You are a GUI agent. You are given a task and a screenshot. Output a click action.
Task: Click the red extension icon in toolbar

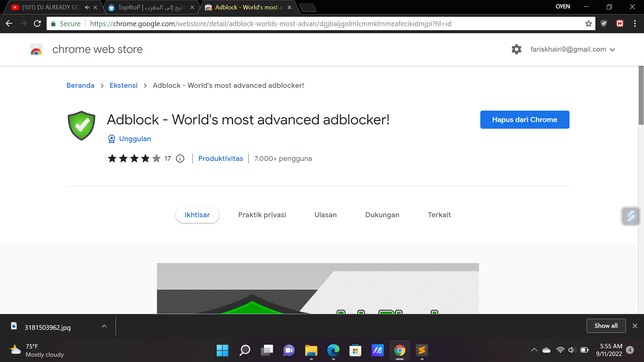pyautogui.click(x=620, y=23)
